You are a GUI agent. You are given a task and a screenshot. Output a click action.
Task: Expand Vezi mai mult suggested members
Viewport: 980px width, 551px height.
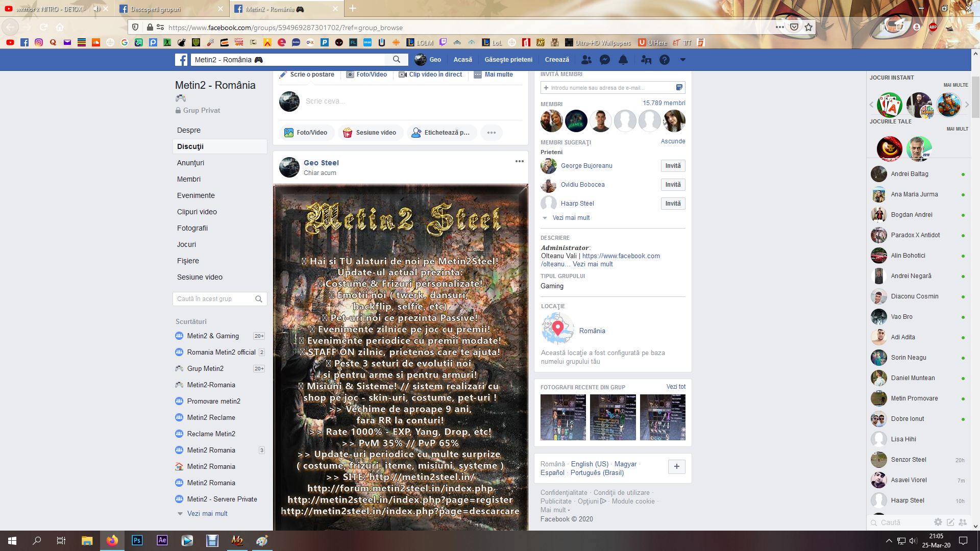(571, 218)
